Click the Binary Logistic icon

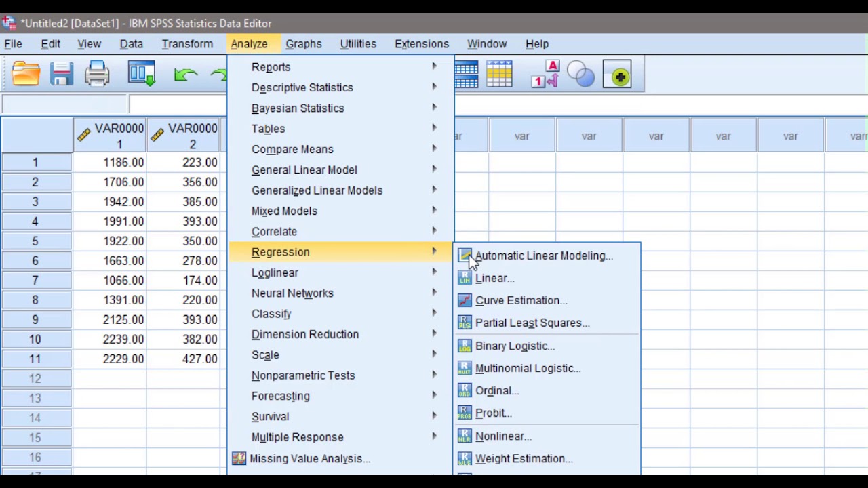point(465,346)
